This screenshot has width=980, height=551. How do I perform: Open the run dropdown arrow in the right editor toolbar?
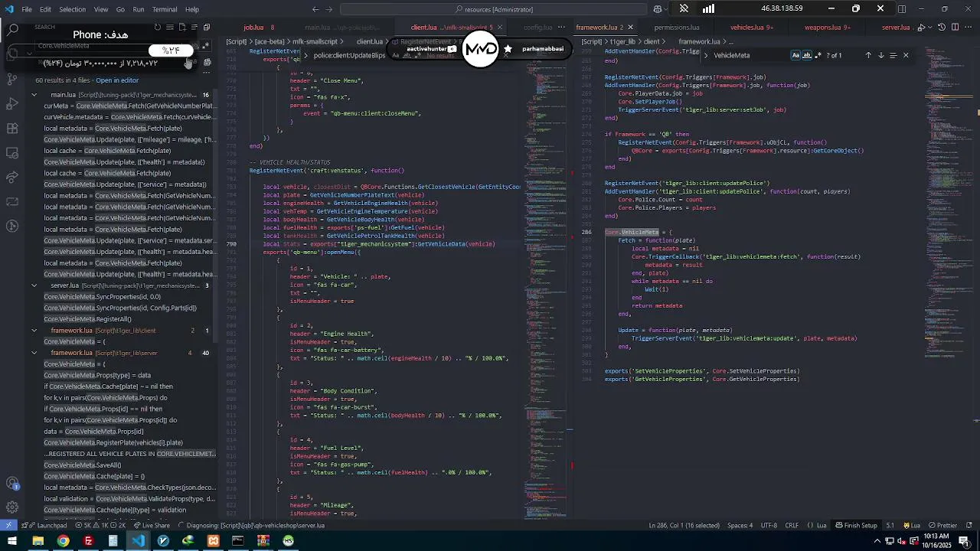pyautogui.click(x=931, y=28)
